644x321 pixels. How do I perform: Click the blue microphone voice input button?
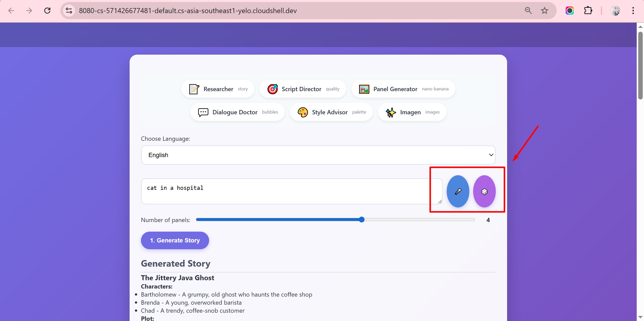click(458, 191)
